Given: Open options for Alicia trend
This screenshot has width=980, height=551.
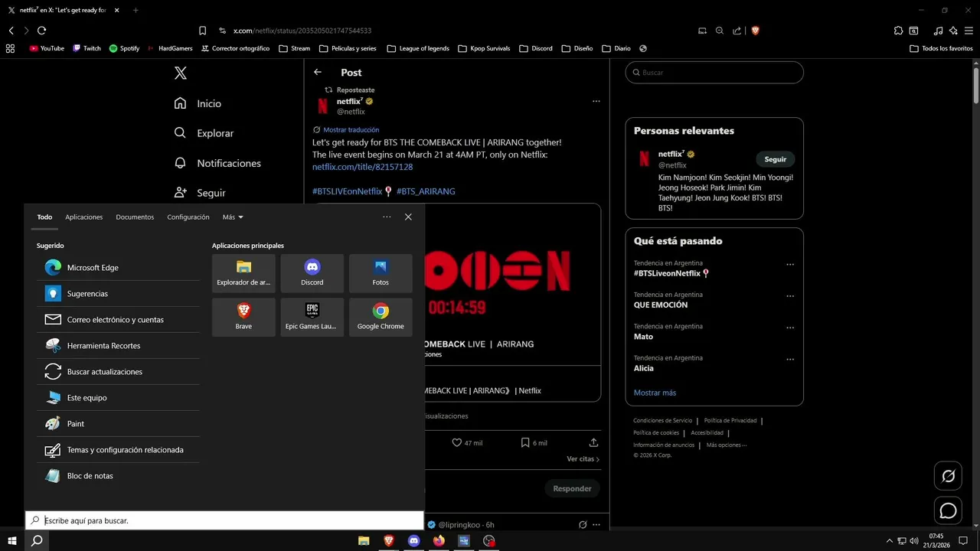Looking at the screenshot, I should [790, 360].
